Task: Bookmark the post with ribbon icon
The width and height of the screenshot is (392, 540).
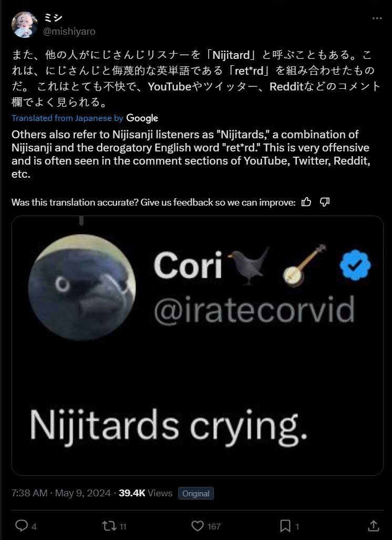Action: [285, 526]
